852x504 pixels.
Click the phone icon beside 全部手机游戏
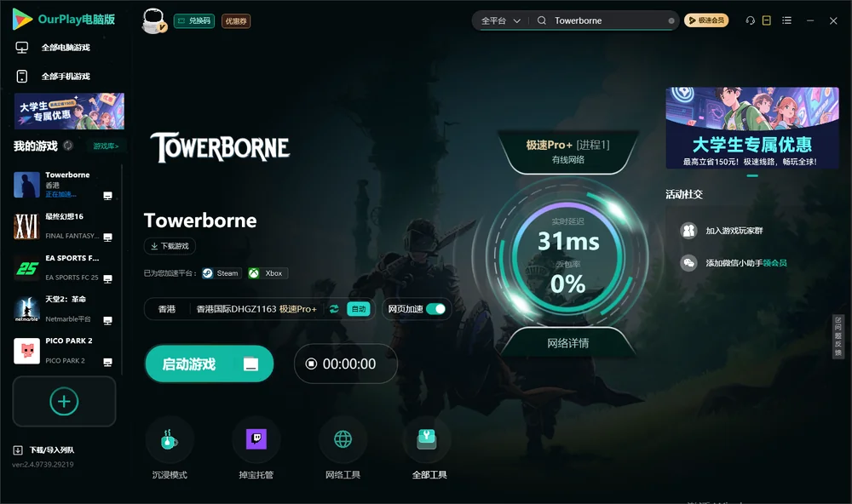[x=22, y=76]
